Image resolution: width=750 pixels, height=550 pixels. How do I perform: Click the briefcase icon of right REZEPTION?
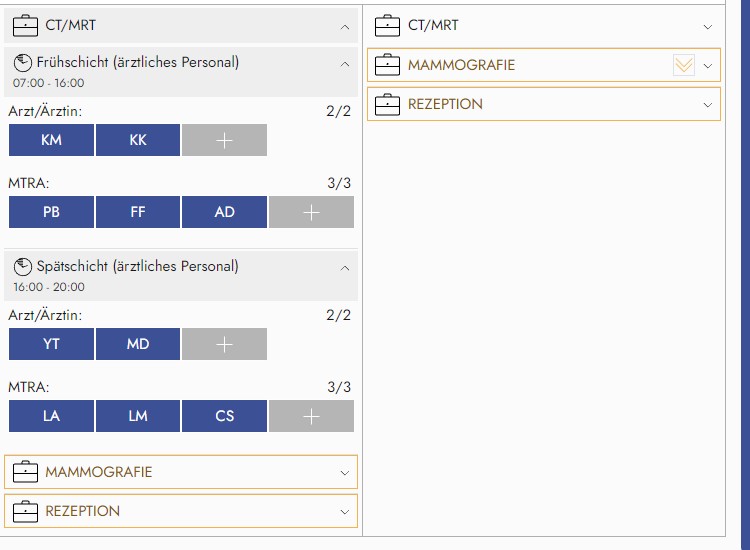click(387, 104)
